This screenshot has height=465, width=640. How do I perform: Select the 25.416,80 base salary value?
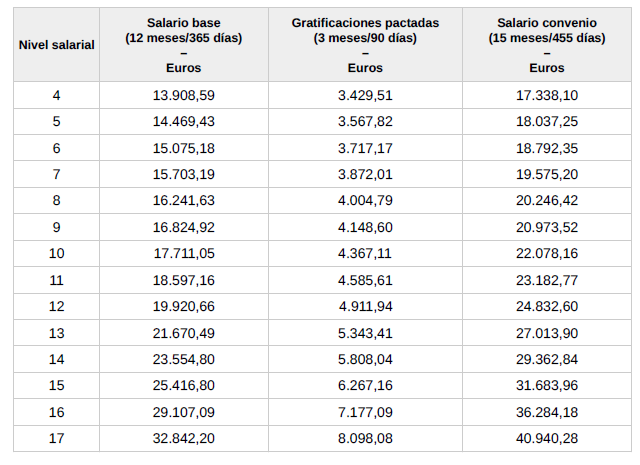click(x=184, y=384)
